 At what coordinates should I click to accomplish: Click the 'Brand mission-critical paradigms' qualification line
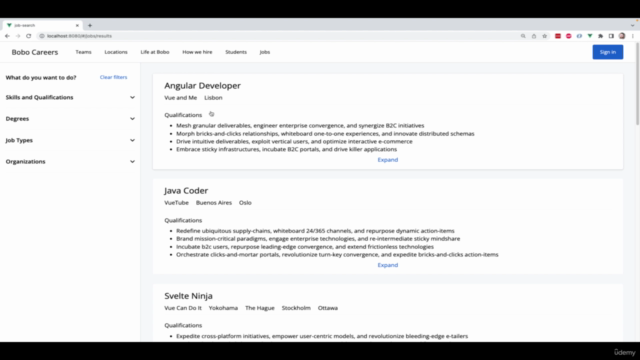318,239
